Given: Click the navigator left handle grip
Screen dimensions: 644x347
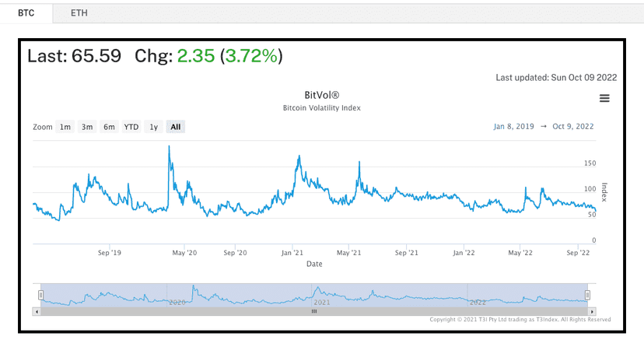Looking at the screenshot, I should [40, 295].
